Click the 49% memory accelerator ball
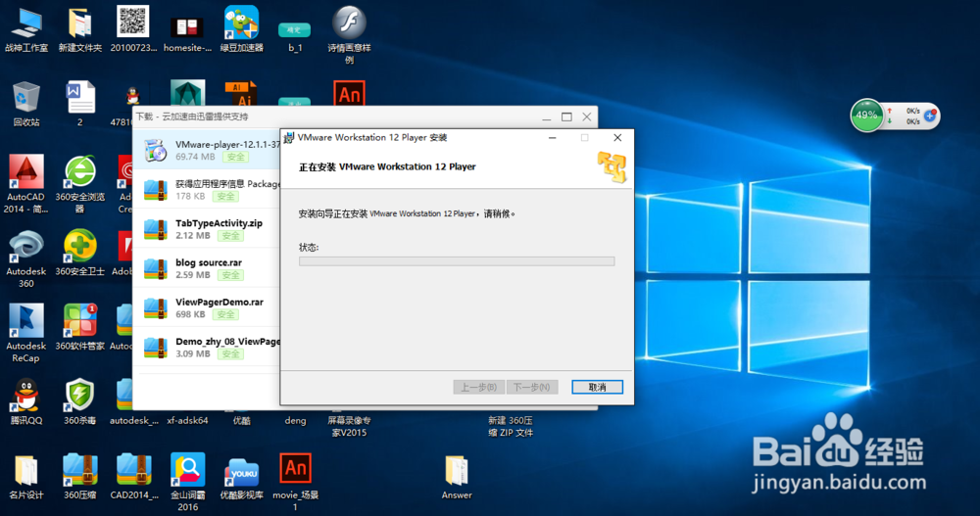Viewport: 980px width, 516px height. coord(866,115)
